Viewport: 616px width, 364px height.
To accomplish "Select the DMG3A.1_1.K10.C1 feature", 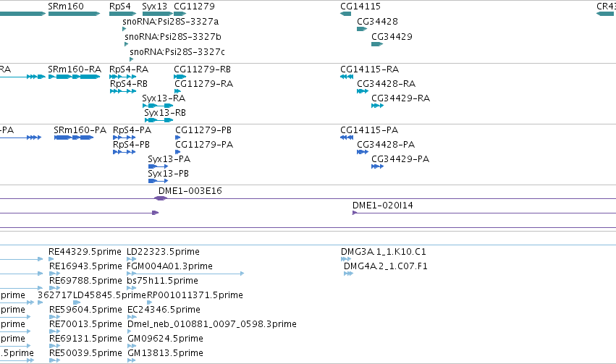I will coord(346,259).
